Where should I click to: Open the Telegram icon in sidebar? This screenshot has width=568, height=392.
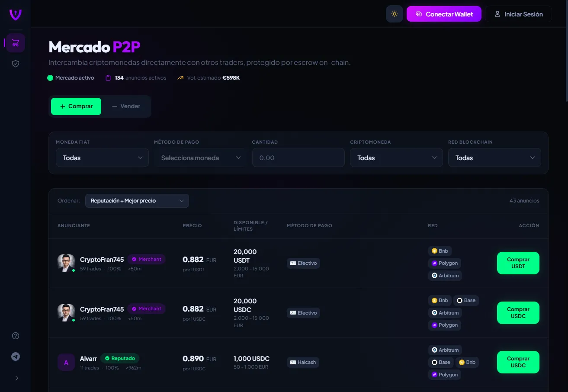(x=16, y=357)
